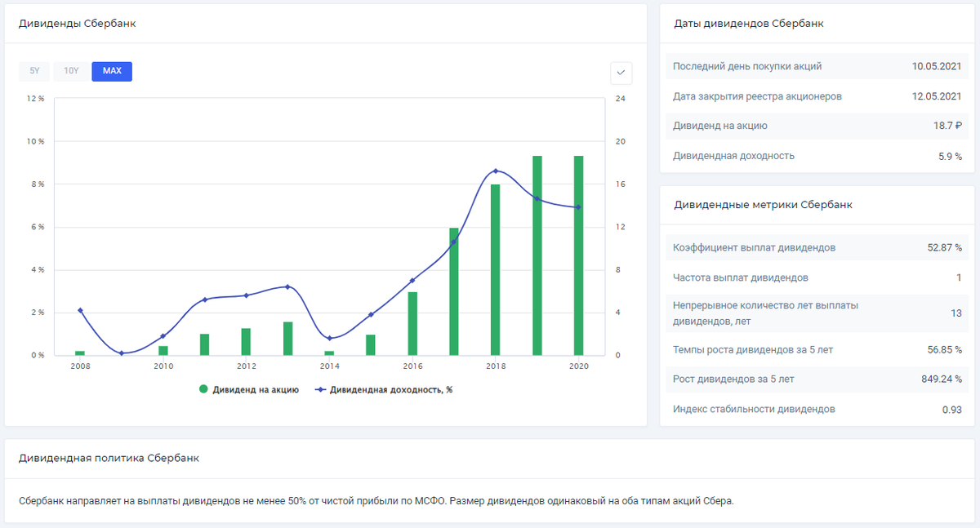This screenshot has width=980, height=528.
Task: Click 'Рост дивидендов за 5 лет' row label
Action: 733,379
